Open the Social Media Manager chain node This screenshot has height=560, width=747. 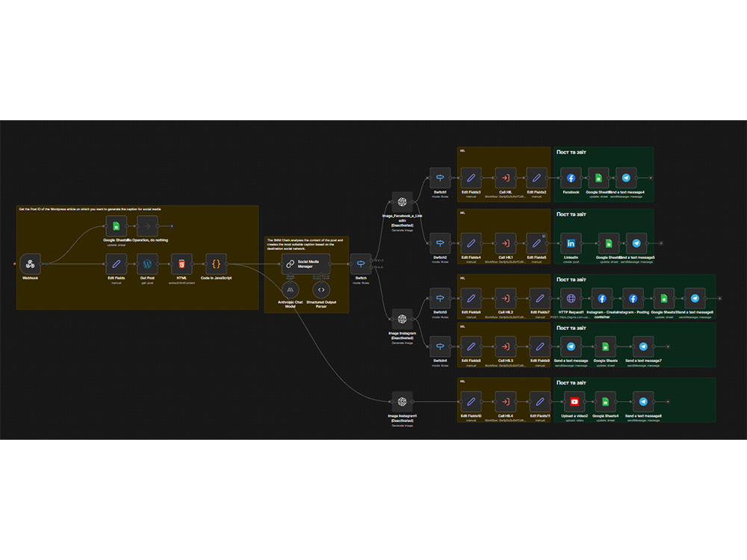(x=306, y=264)
